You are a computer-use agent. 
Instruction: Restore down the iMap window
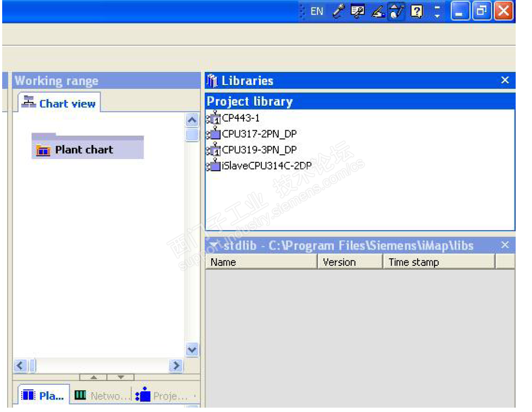pos(481,11)
